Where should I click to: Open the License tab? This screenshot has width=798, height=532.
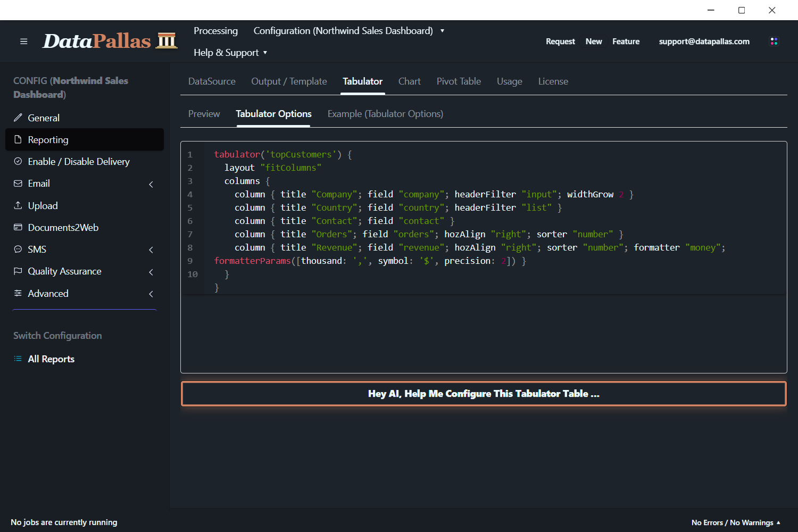click(x=553, y=81)
